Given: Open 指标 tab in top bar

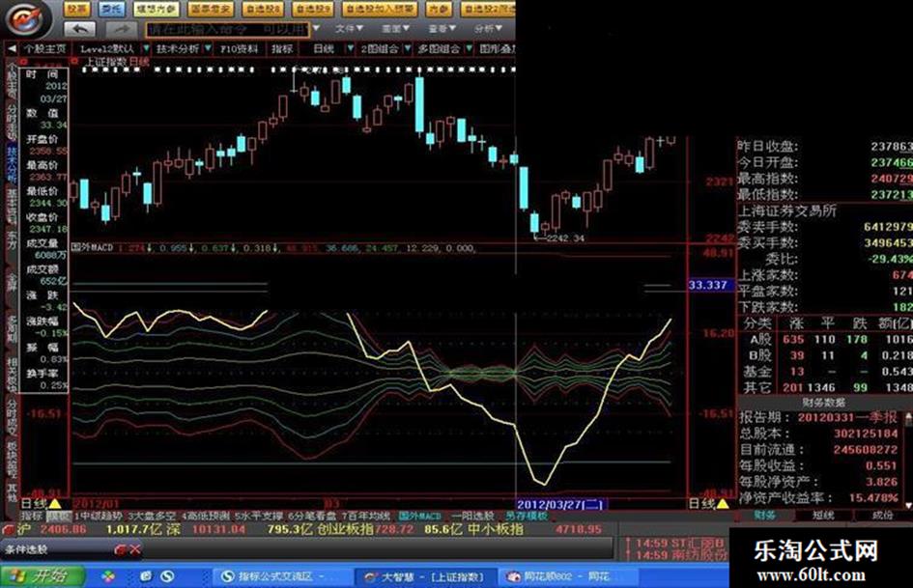Looking at the screenshot, I should (282, 49).
